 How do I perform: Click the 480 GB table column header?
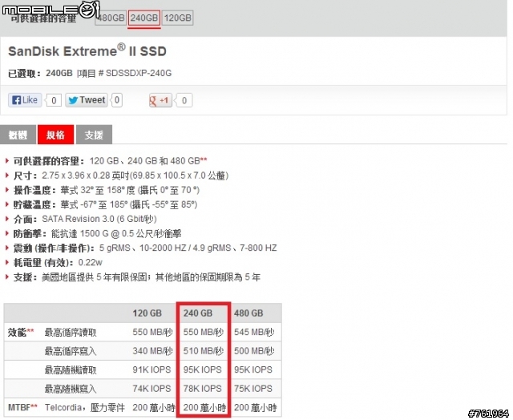point(248,313)
